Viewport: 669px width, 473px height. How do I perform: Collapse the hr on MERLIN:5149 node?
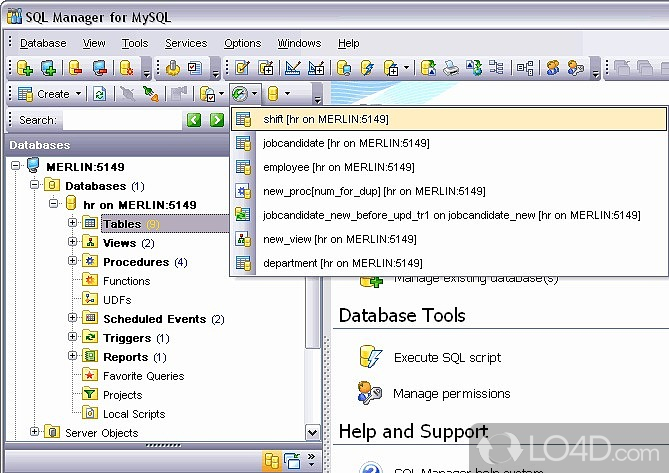[x=54, y=203]
